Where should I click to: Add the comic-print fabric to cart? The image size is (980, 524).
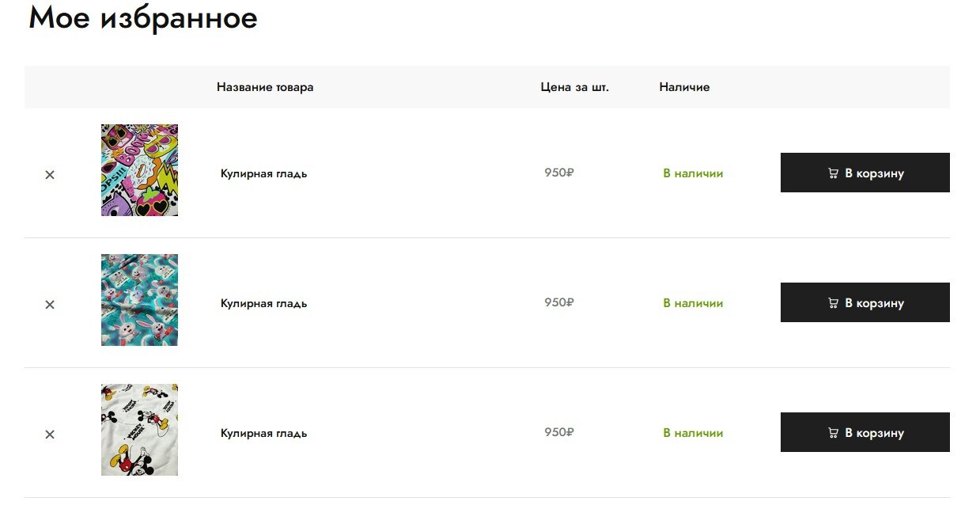865,173
